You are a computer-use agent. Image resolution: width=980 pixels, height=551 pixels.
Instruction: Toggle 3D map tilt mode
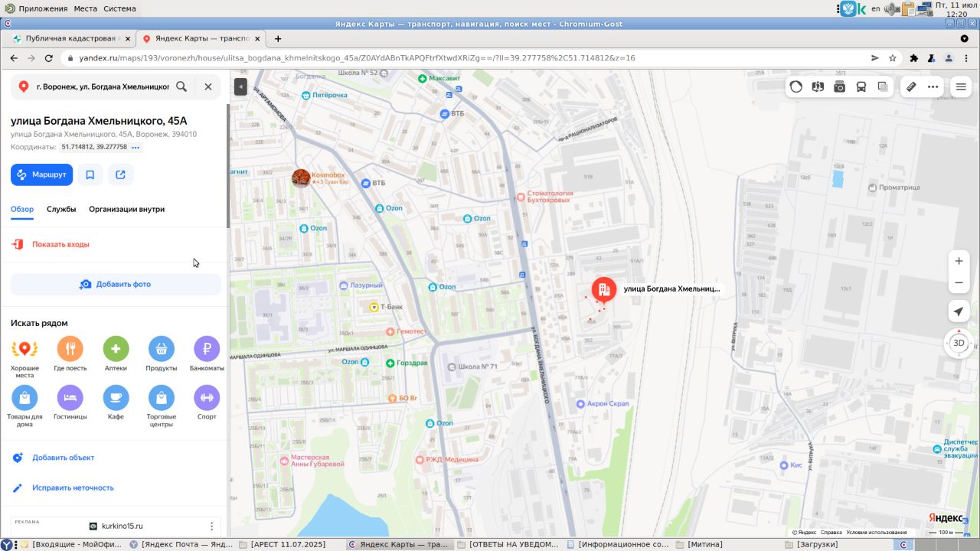[959, 343]
